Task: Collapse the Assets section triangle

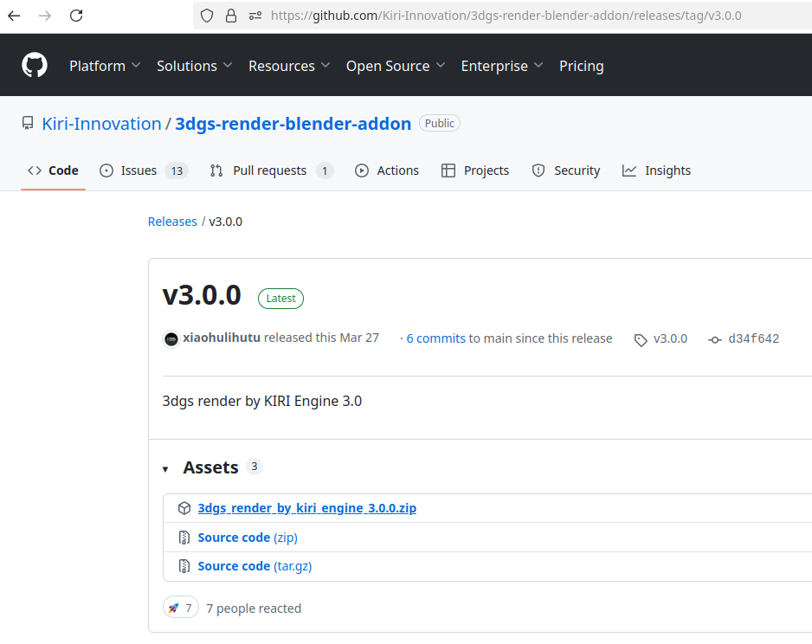Action: click(165, 469)
